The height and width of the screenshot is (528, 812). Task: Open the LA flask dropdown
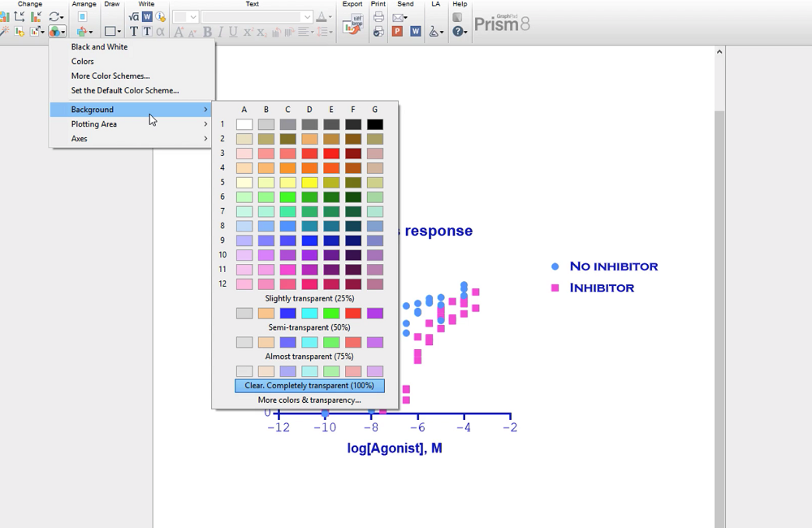[x=436, y=32]
